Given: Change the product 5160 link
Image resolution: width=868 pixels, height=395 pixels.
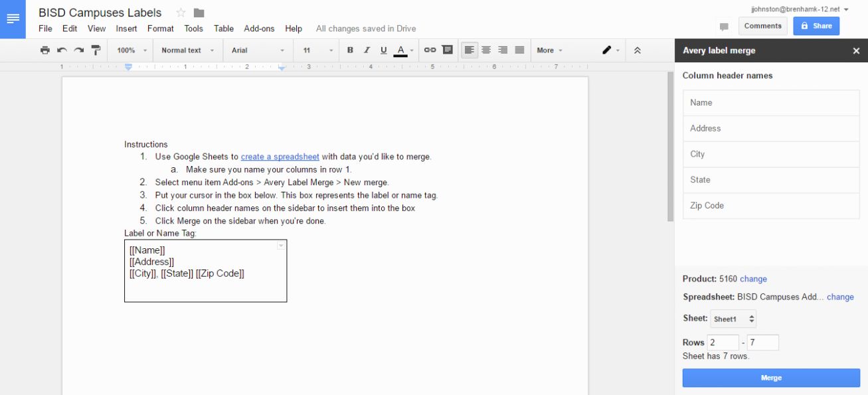Looking at the screenshot, I should [753, 279].
